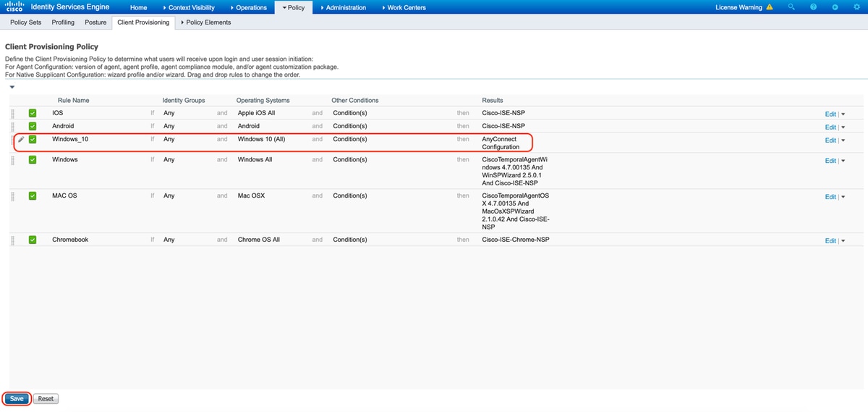Click the play circle icon in header
This screenshot has width=868, height=412.
[x=835, y=7]
